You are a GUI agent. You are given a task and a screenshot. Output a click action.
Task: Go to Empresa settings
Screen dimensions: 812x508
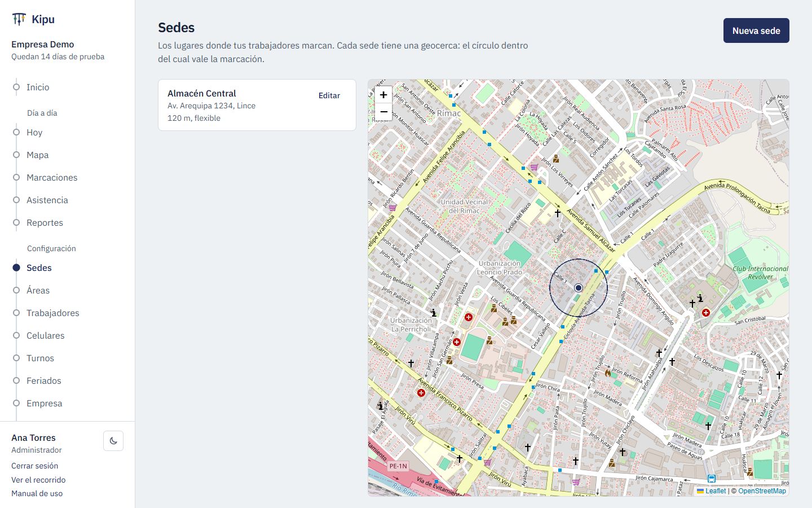45,403
